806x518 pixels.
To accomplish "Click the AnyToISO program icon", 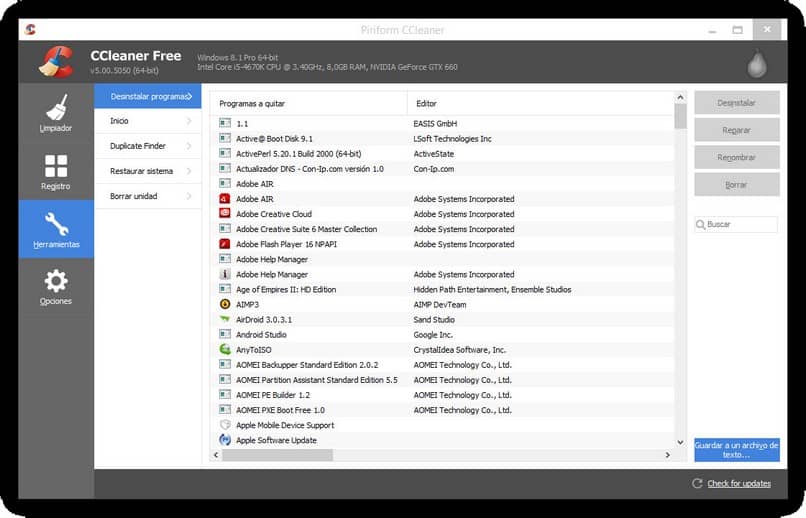I will 225,350.
